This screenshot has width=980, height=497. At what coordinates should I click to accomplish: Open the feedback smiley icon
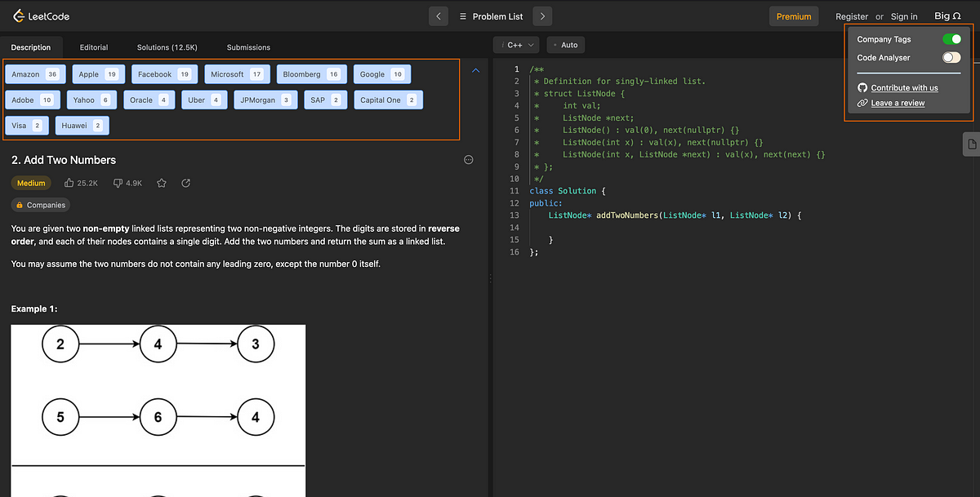tap(469, 160)
